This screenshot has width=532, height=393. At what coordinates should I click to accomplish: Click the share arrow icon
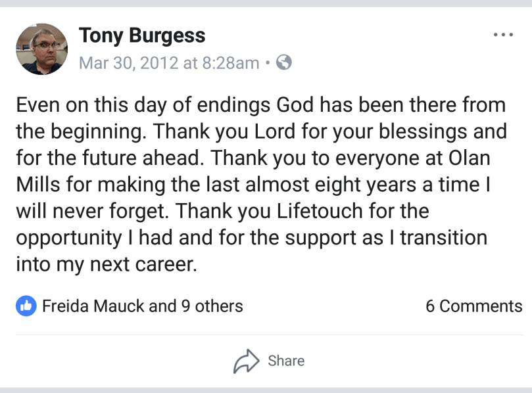click(x=247, y=361)
